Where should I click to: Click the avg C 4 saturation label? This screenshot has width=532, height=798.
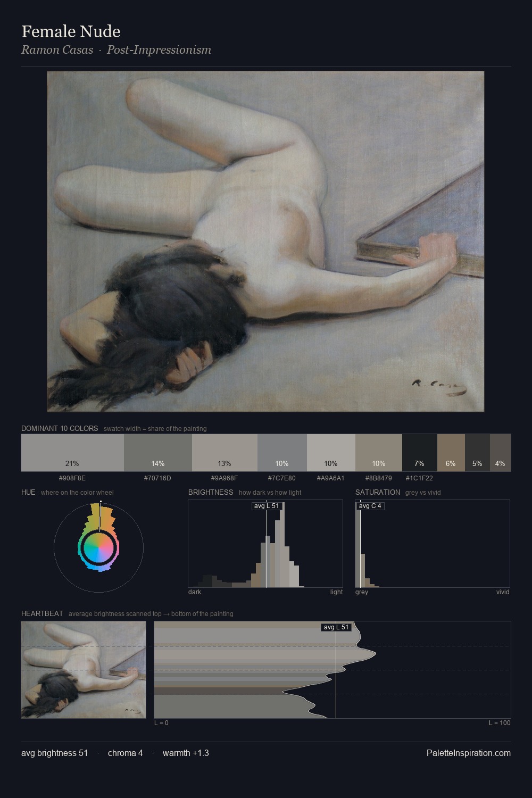coord(370,506)
